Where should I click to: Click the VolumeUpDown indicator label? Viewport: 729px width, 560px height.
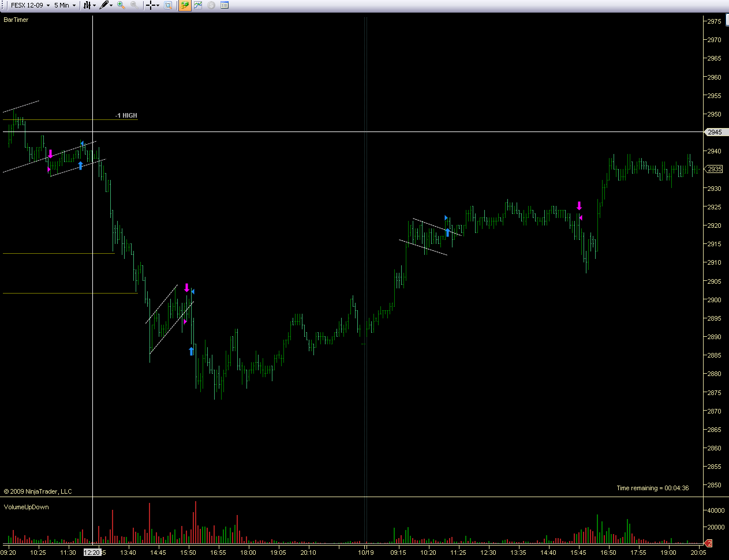(x=27, y=507)
